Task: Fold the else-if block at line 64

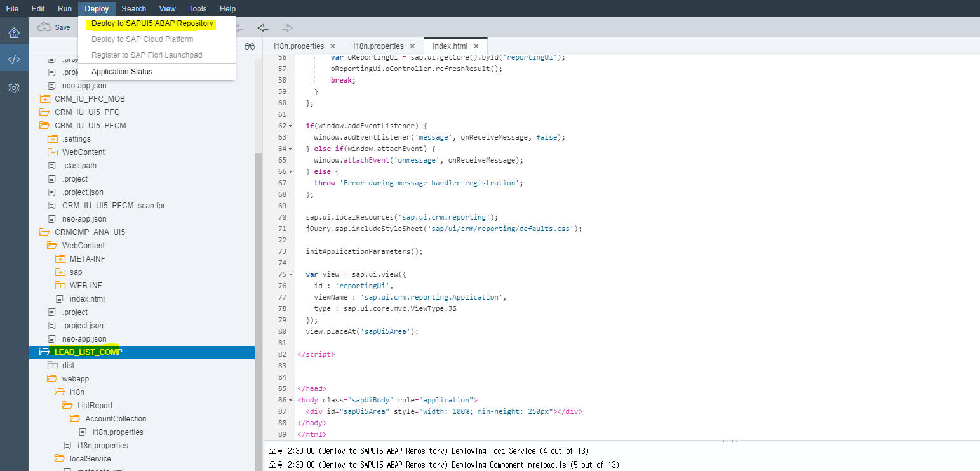Action: 291,149
